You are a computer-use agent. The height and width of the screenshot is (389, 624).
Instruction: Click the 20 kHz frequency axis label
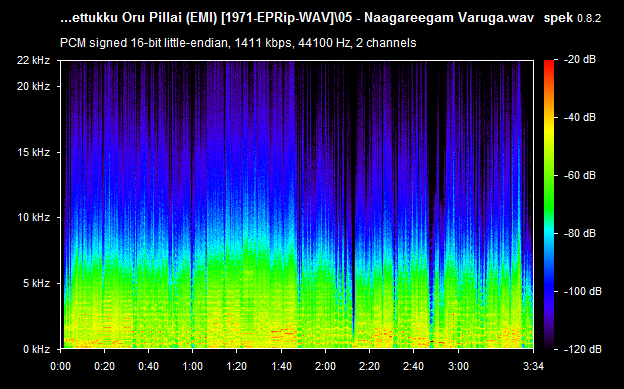(33, 86)
